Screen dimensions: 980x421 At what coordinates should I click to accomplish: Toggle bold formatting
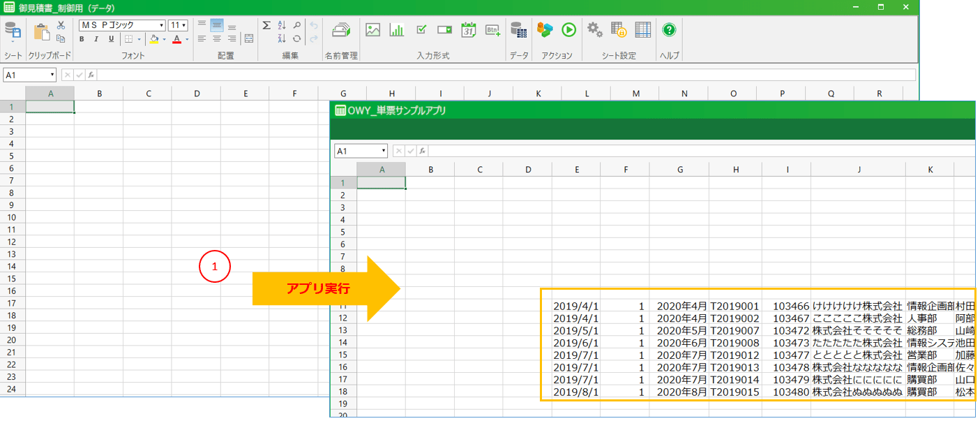coord(82,39)
